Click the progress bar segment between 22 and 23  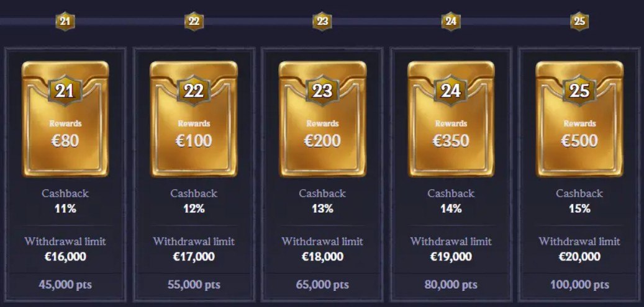(258, 21)
